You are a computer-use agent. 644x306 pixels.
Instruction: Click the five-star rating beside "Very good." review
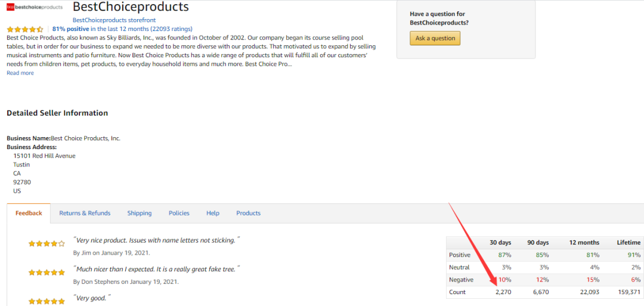point(47,301)
